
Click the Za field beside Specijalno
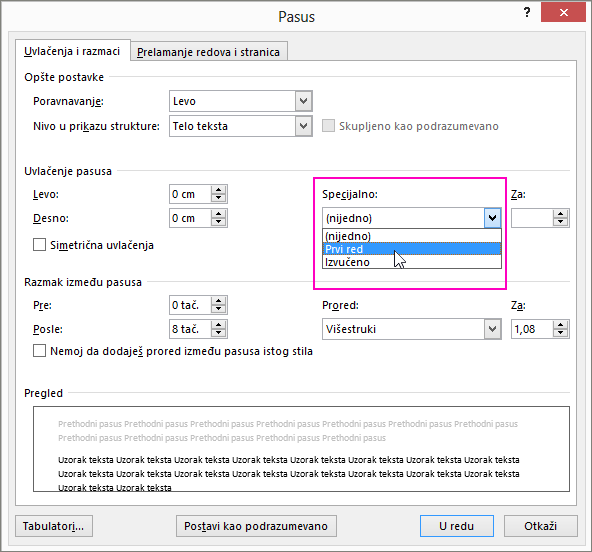(x=532, y=218)
